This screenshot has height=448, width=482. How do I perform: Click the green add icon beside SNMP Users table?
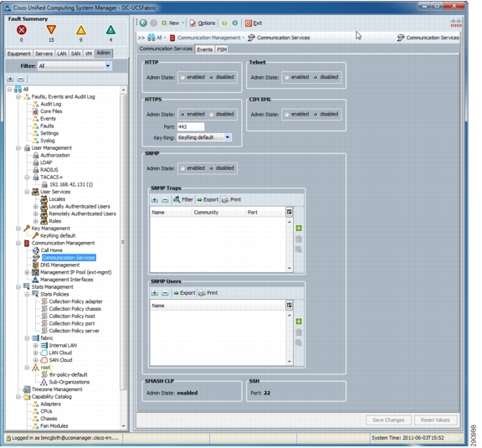coord(299,322)
